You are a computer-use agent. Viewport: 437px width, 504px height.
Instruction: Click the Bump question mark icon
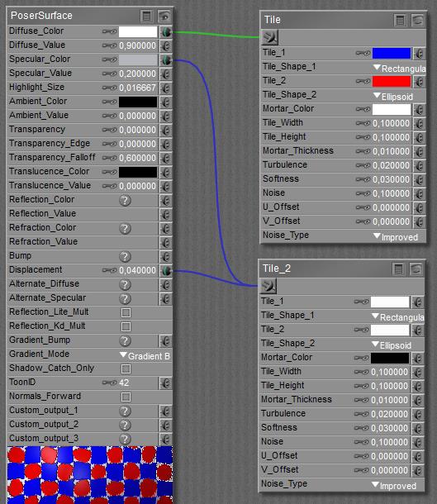coord(125,256)
